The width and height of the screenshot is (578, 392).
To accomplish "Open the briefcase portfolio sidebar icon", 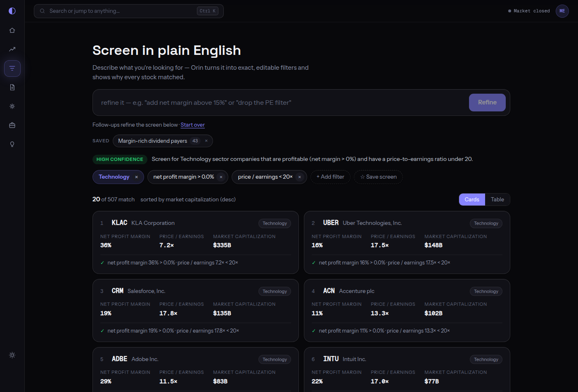I will pos(12,125).
